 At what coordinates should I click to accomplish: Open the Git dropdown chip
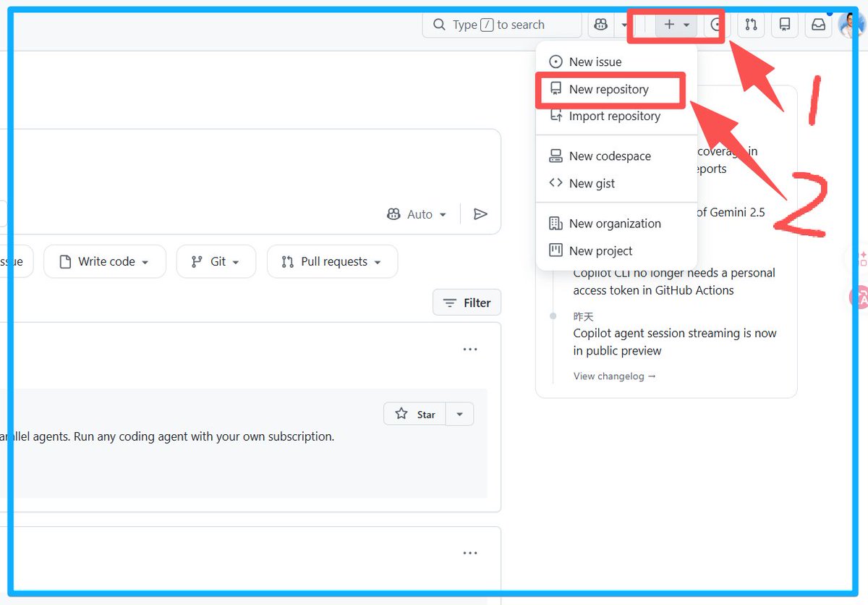(x=216, y=261)
